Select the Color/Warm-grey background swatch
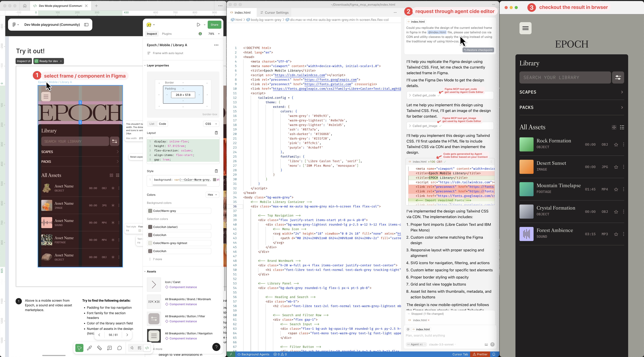The width and height of the screenshot is (644, 357). [x=179, y=211]
